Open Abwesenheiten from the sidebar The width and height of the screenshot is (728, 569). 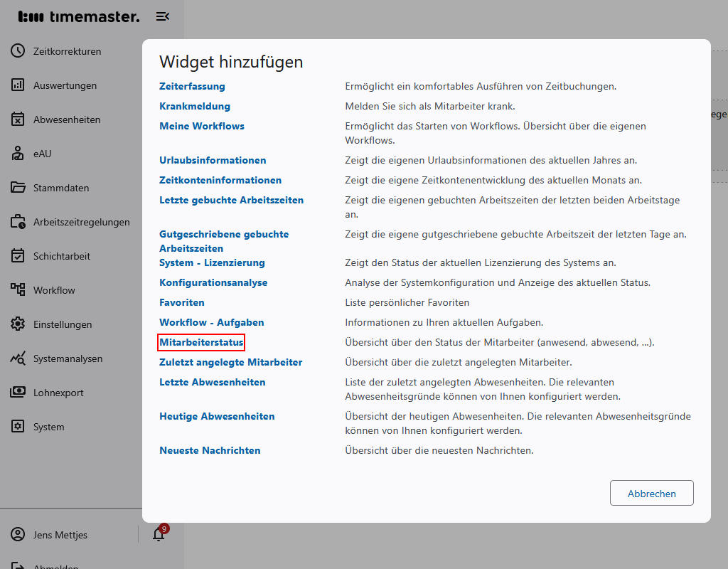17,119
